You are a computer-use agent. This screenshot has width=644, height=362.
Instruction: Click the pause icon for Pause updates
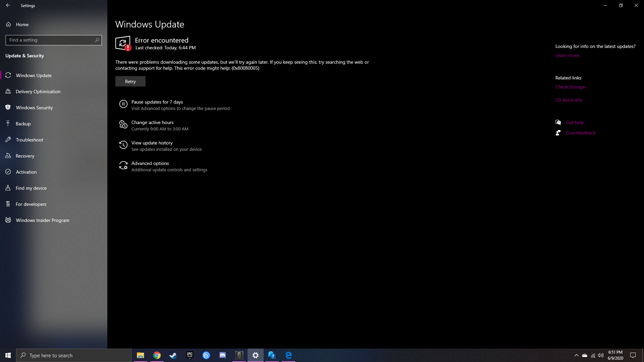(123, 104)
